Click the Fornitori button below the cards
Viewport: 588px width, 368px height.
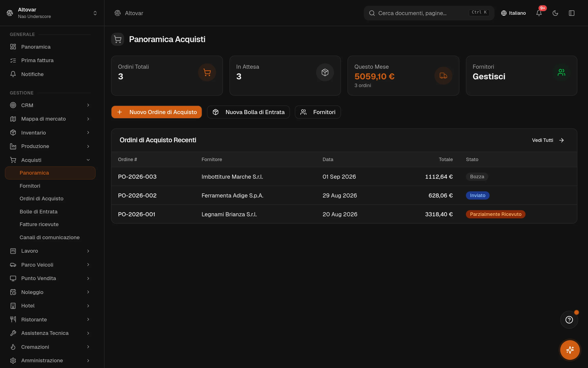point(317,112)
